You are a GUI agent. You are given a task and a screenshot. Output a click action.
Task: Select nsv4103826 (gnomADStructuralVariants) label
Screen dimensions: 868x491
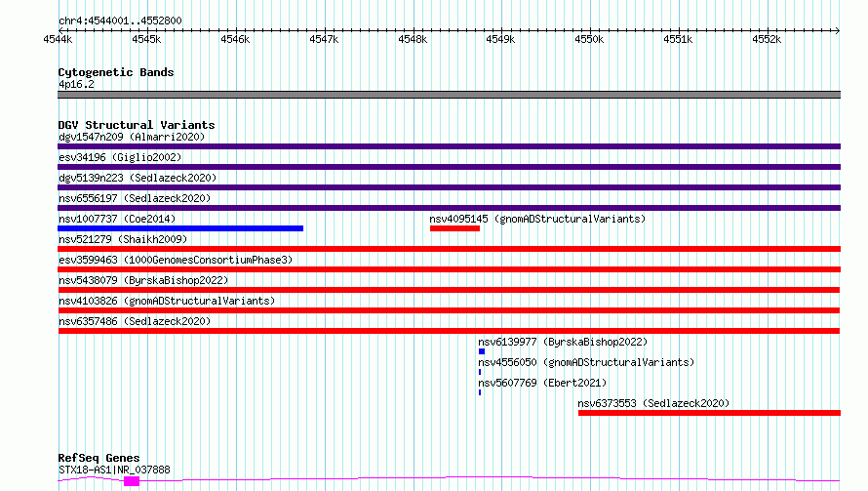tap(167, 301)
